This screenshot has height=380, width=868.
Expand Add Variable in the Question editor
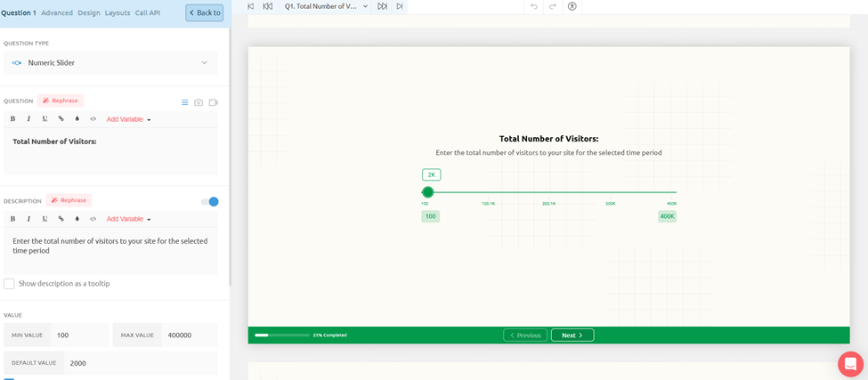128,119
